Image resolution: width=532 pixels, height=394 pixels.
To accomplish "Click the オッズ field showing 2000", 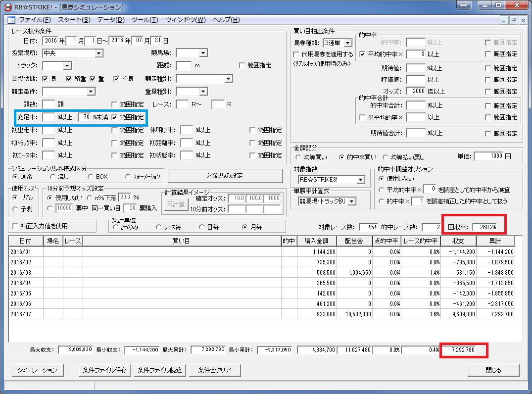I will [x=416, y=91].
